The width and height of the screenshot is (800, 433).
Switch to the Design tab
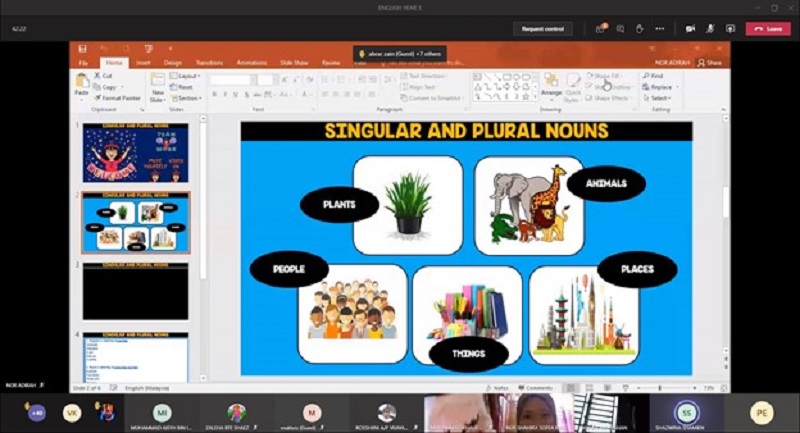[172, 63]
